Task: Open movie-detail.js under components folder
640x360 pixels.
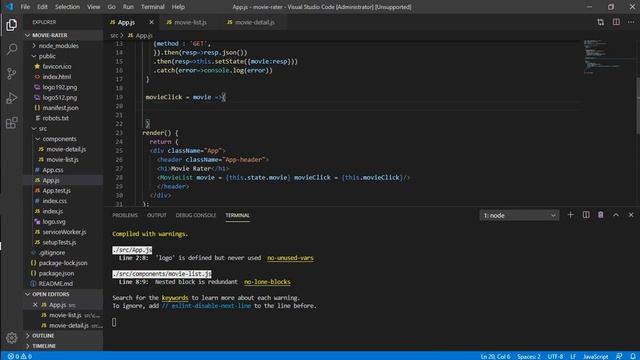Action: point(66,149)
